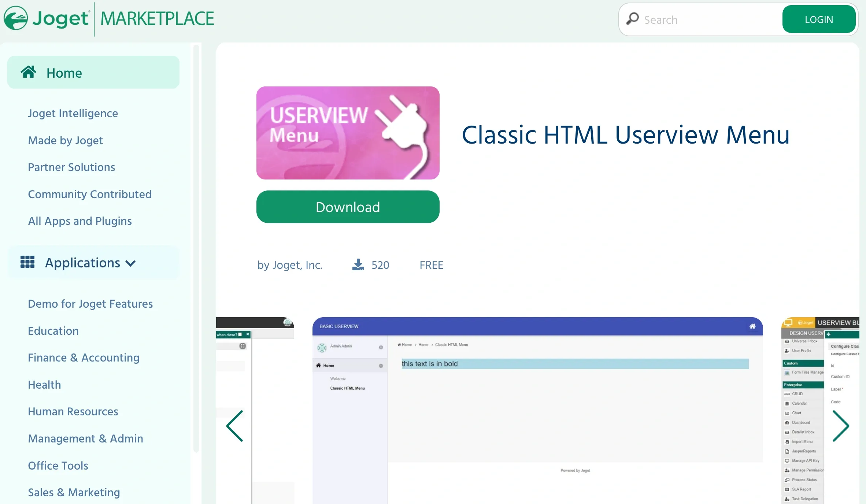This screenshot has height=504, width=866.
Task: Click the LOGIN button
Action: (818, 19)
